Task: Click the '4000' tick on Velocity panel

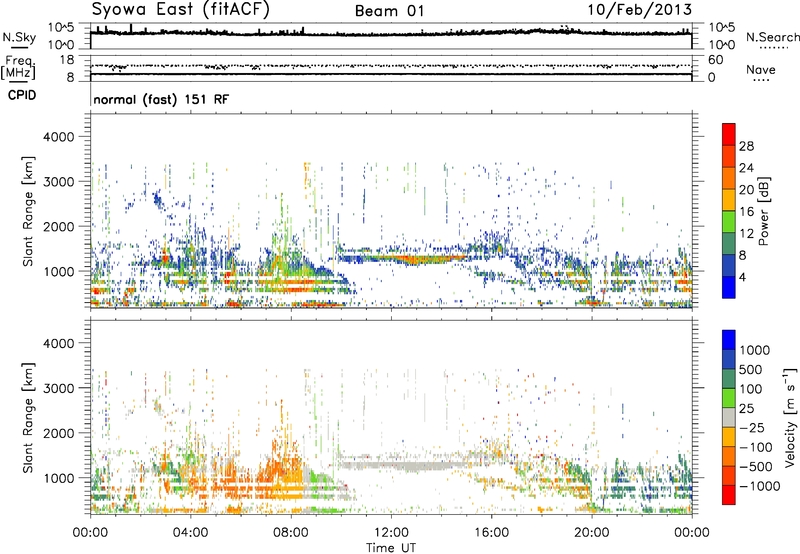Action: (58, 343)
